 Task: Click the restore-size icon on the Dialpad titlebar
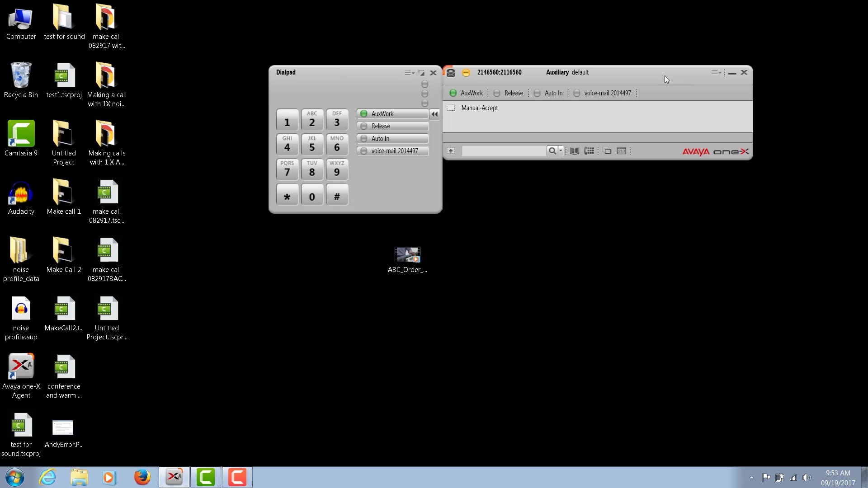421,73
